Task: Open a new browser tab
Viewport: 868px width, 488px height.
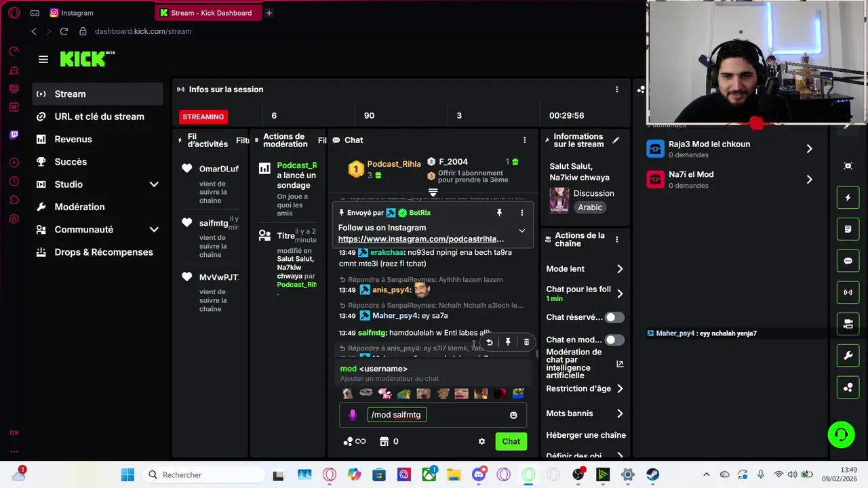Action: click(x=269, y=13)
